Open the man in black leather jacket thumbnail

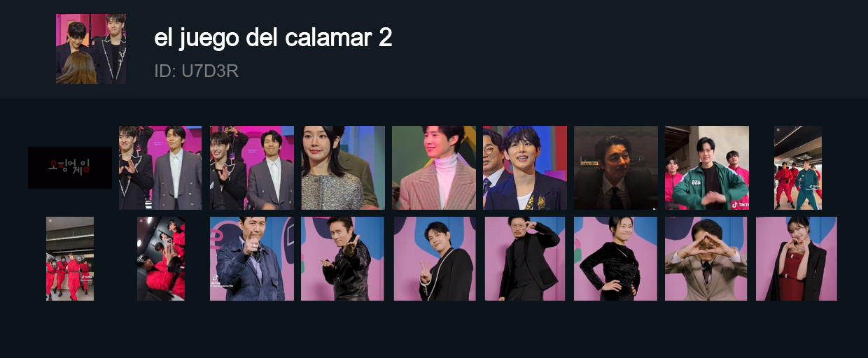[x=342, y=259]
